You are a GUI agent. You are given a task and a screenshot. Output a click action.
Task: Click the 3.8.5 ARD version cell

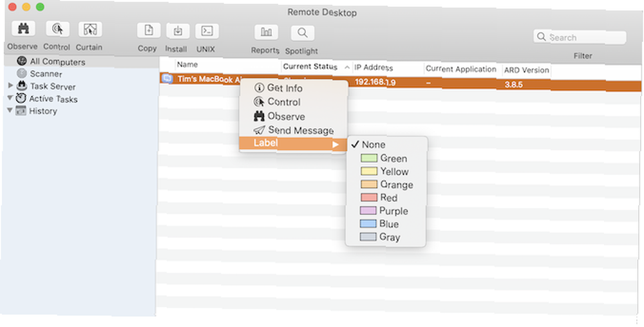click(513, 85)
